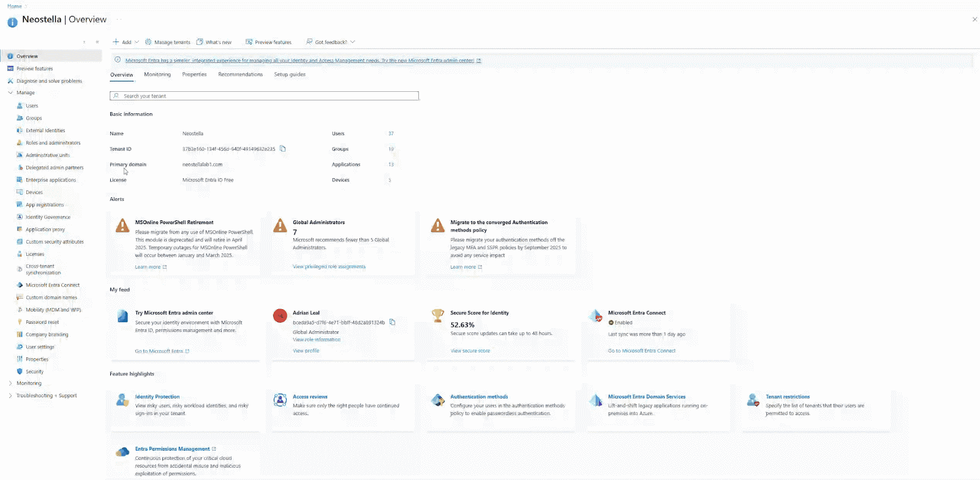Collapse the sidebar with double chevron
This screenshot has height=480, width=980.
pyautogui.click(x=97, y=42)
